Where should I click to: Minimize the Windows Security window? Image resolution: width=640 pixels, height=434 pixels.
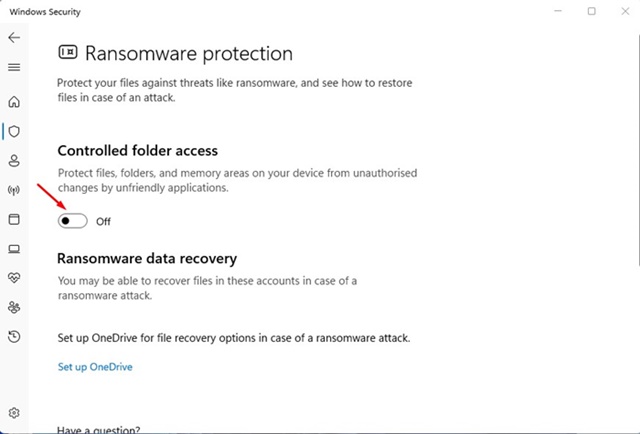click(558, 11)
